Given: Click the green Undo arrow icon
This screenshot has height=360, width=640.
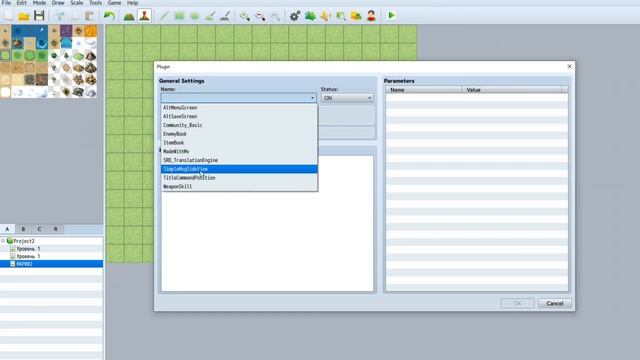Looking at the screenshot, I should [109, 16].
